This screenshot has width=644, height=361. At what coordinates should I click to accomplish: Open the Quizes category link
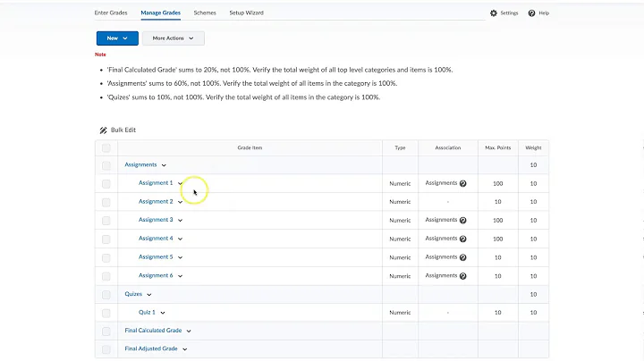pyautogui.click(x=133, y=294)
